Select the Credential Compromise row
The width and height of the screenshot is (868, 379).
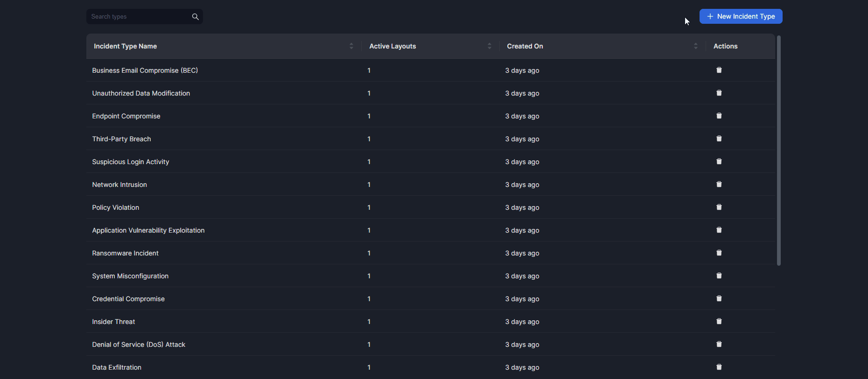coord(128,299)
